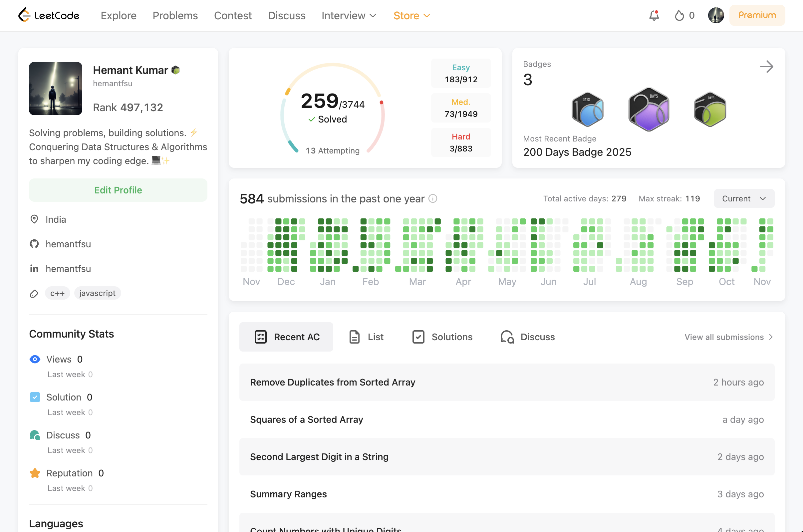Switch to the Recent AC tab

pos(286,337)
